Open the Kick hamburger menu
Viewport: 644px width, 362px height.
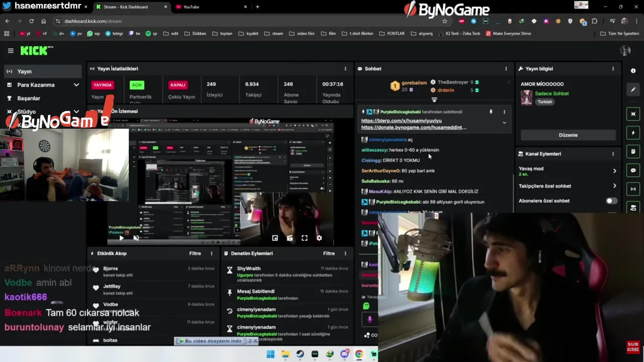pyautogui.click(x=10, y=51)
